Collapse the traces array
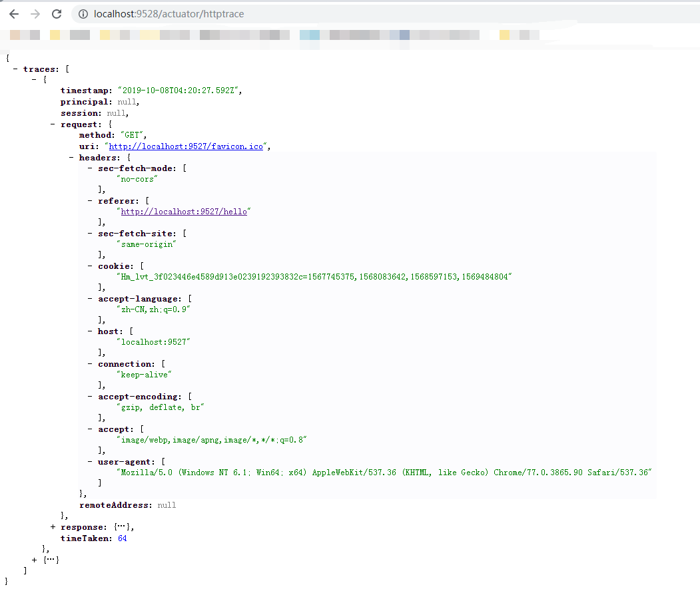Viewport: 700px width, 591px height. [15, 69]
